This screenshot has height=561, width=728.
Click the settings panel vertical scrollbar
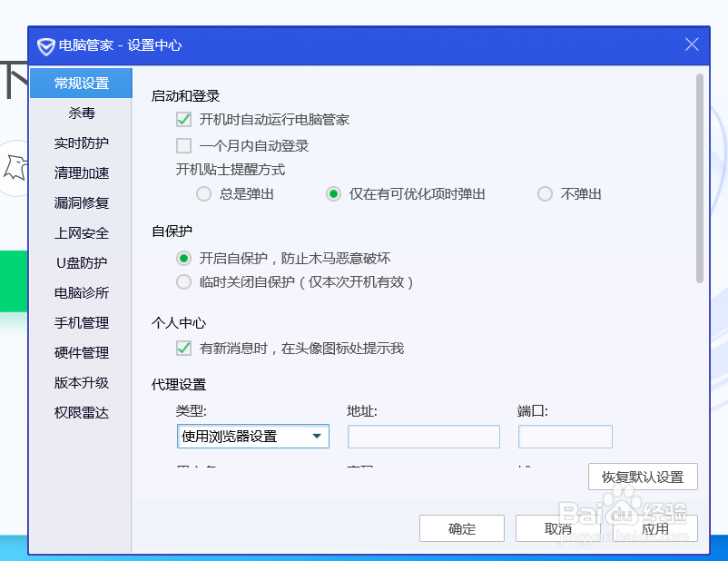(699, 178)
